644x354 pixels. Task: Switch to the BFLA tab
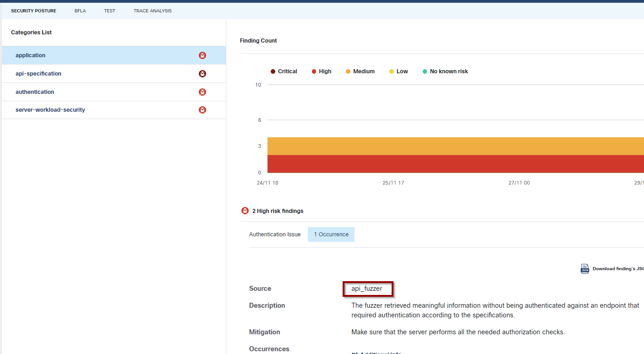[x=80, y=11]
